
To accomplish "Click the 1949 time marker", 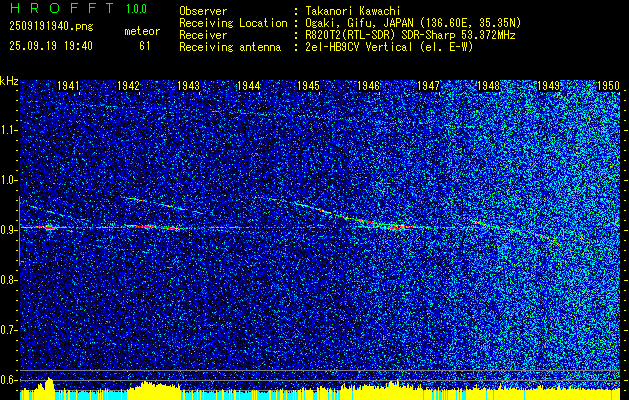I will click(x=549, y=86).
